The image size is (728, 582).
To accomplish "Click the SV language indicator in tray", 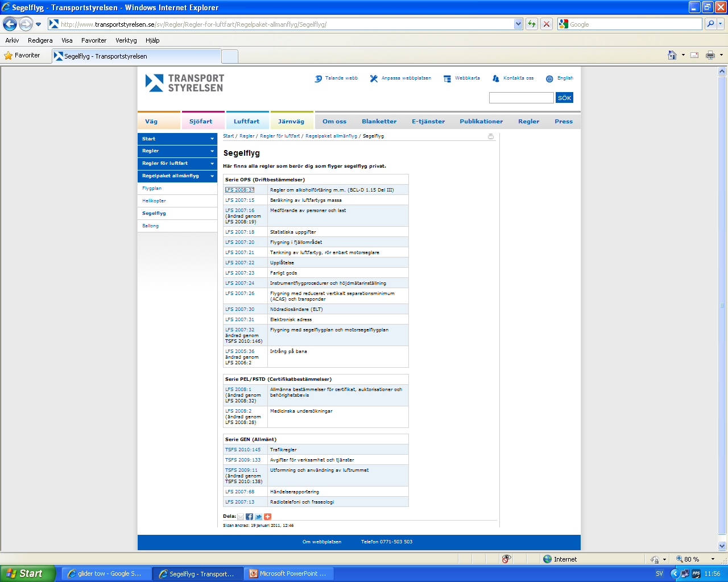I will pos(659,573).
